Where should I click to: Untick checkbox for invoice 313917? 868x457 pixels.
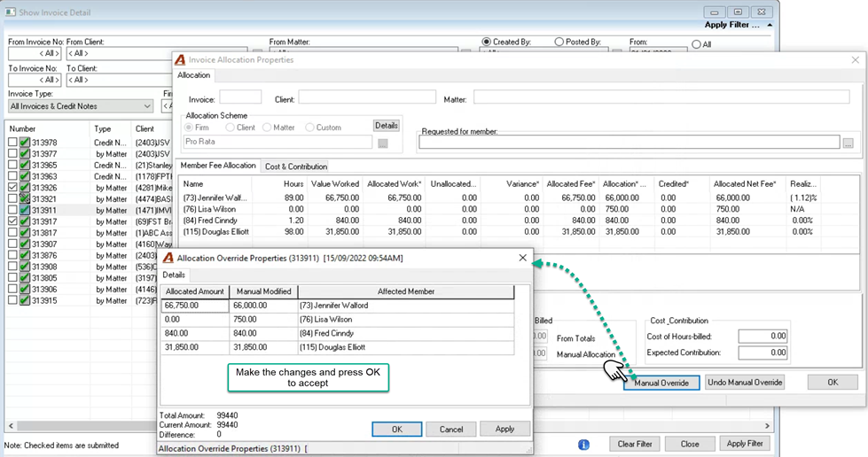pyautogui.click(x=12, y=221)
